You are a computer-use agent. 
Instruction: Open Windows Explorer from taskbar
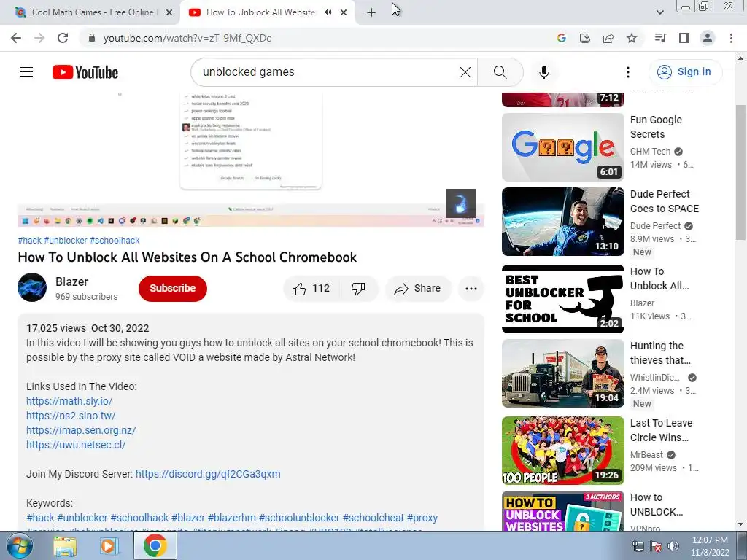[64, 546]
